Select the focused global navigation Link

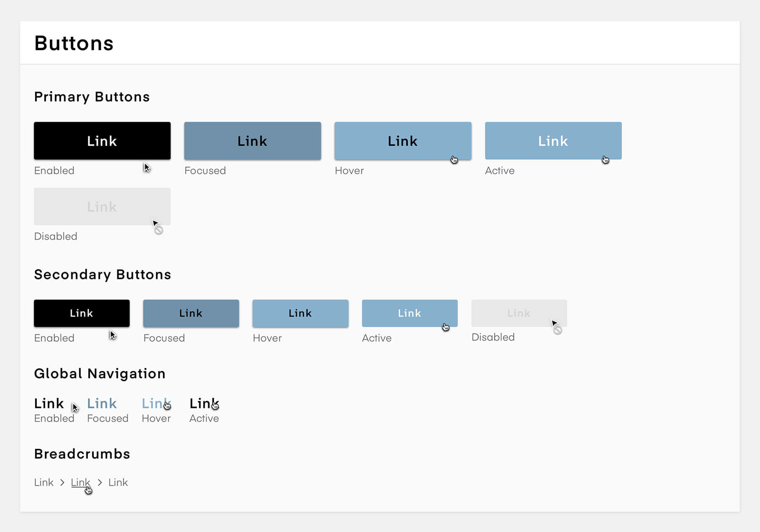point(101,403)
